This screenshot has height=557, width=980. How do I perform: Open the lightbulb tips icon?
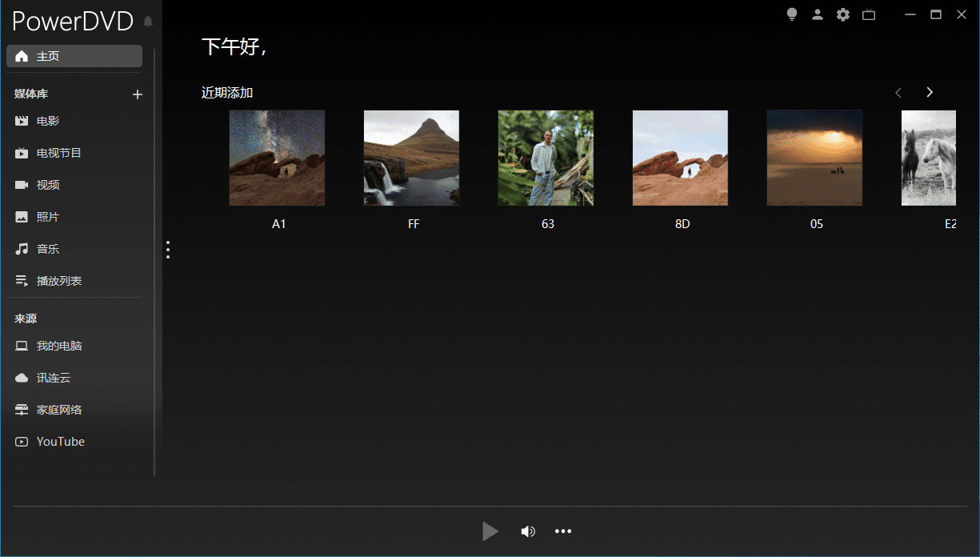point(792,14)
